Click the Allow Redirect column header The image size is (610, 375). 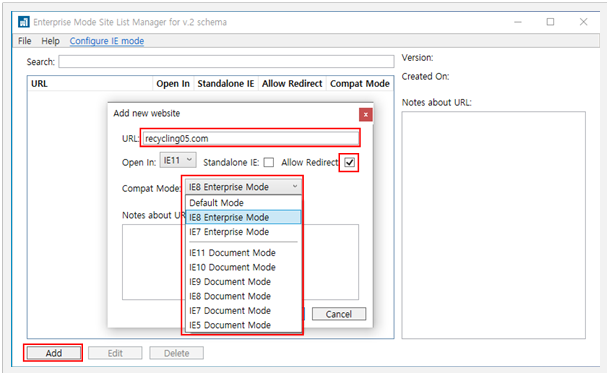click(x=292, y=84)
